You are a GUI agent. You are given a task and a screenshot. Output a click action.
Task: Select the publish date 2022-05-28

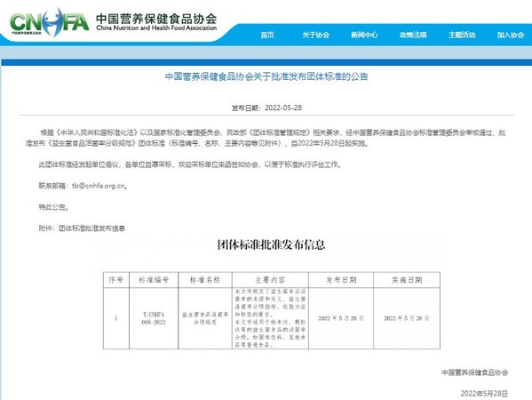click(283, 108)
